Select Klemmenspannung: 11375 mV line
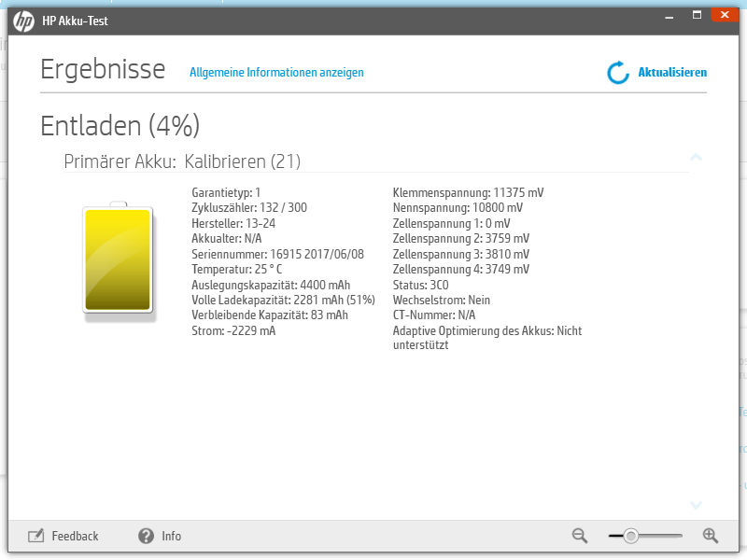747x560 pixels. pyautogui.click(x=468, y=192)
